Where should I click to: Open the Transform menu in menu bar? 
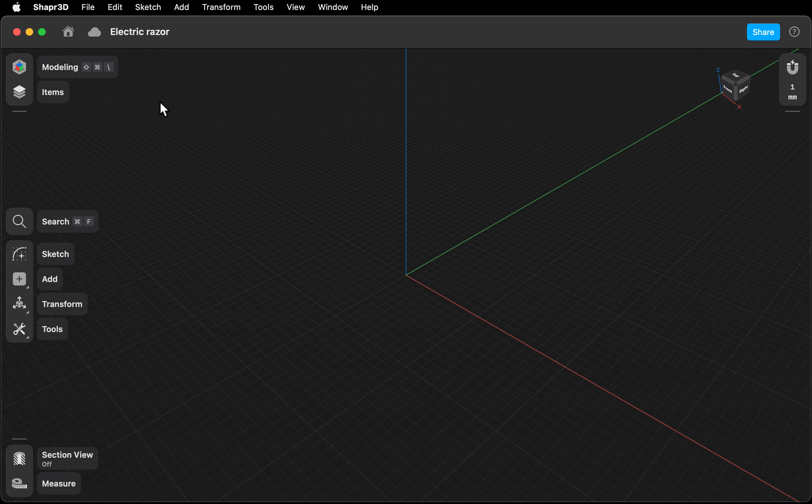point(221,7)
